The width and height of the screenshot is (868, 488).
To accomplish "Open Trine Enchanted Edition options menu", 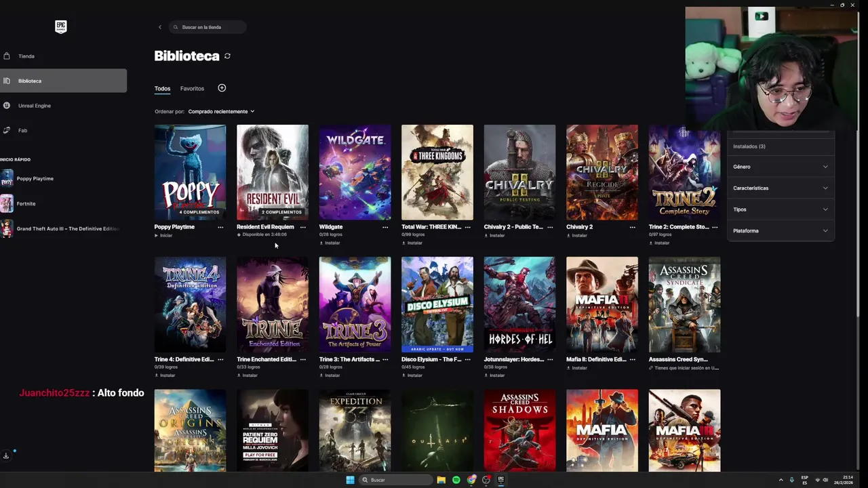I will [302, 359].
